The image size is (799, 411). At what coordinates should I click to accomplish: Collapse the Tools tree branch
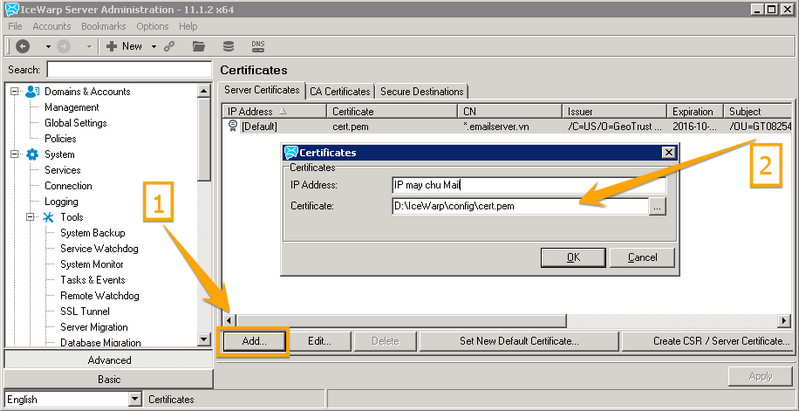click(31, 217)
